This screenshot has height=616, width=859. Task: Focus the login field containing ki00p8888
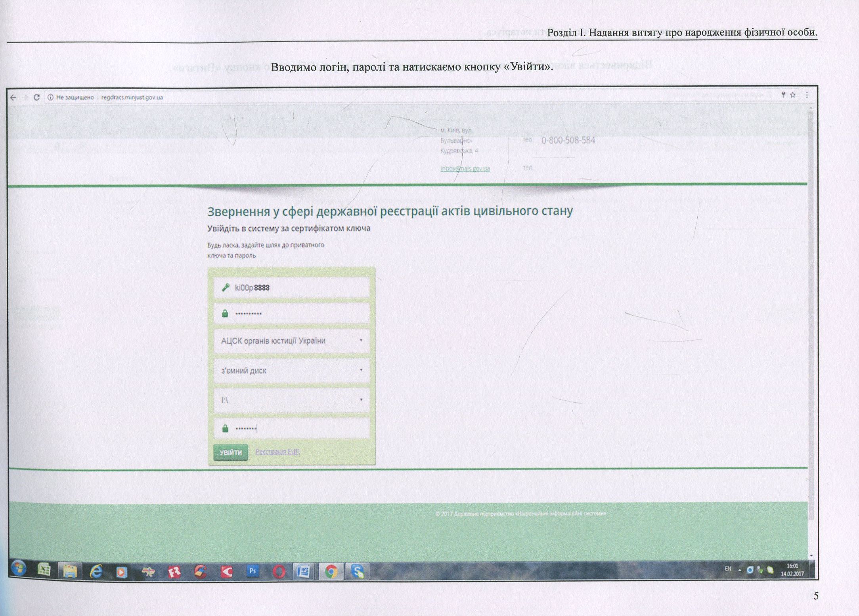[x=292, y=287]
